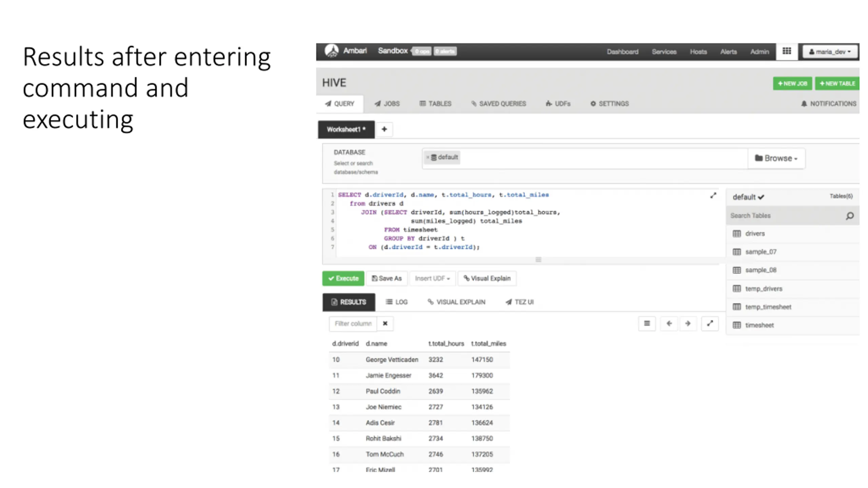Click the editor resize handle bar

pyautogui.click(x=538, y=260)
